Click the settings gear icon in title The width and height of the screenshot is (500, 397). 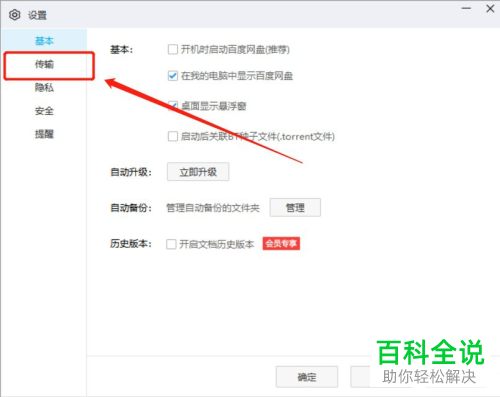pos(15,15)
